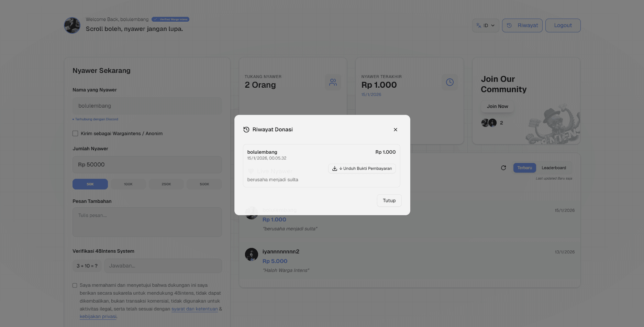Screen dimensions: 644x327
Task: Open Riwayat history from header
Action: pyautogui.click(x=522, y=25)
